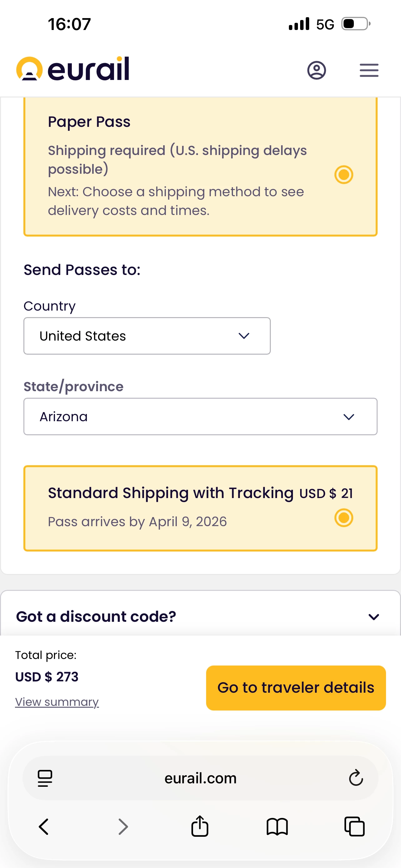401x868 pixels.
Task: Select Standard Shipping with Tracking radio
Action: (344, 517)
